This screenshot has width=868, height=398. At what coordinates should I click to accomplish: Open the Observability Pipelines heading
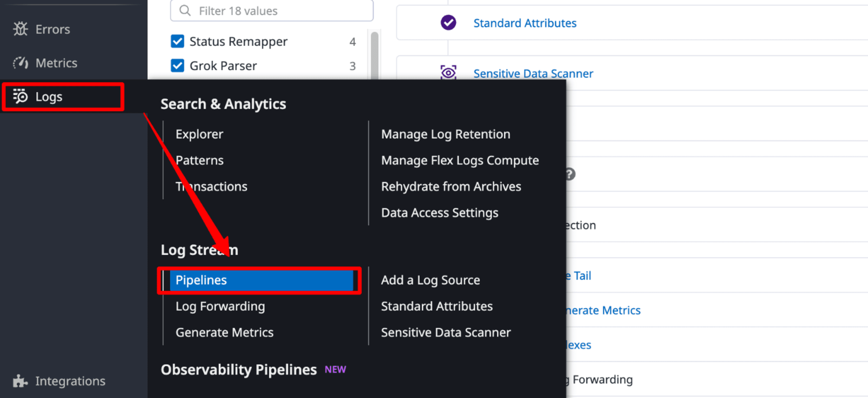click(239, 370)
